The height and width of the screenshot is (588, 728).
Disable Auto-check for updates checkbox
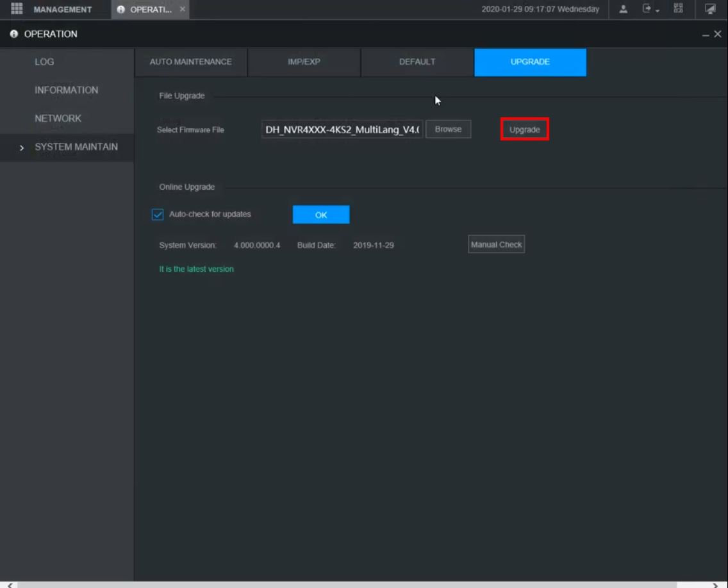[x=158, y=215]
